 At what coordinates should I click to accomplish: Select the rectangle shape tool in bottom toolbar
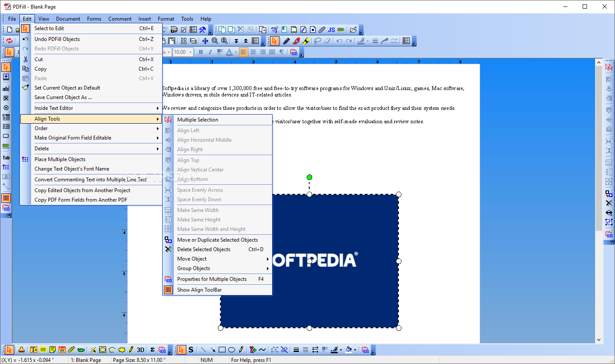click(222, 350)
